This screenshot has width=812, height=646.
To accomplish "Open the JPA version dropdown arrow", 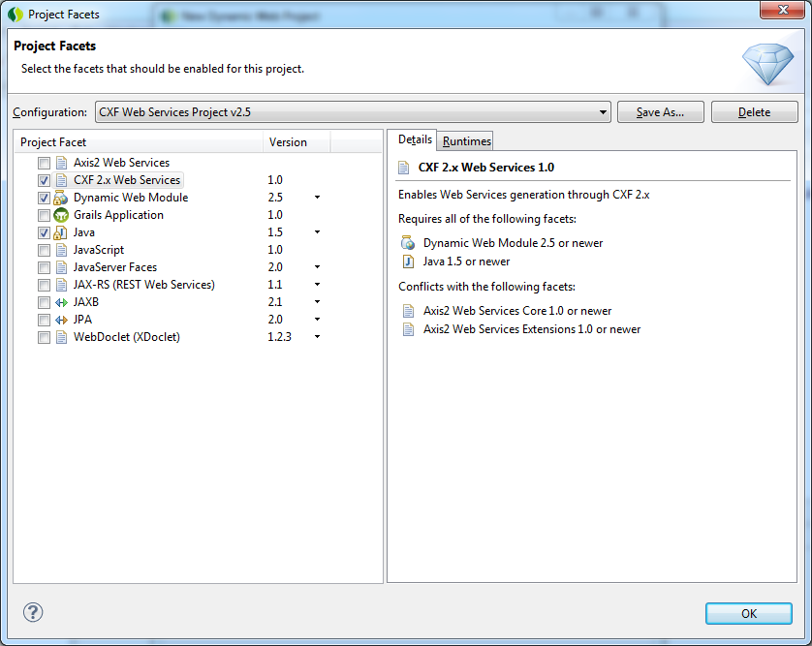I will pyautogui.click(x=318, y=320).
